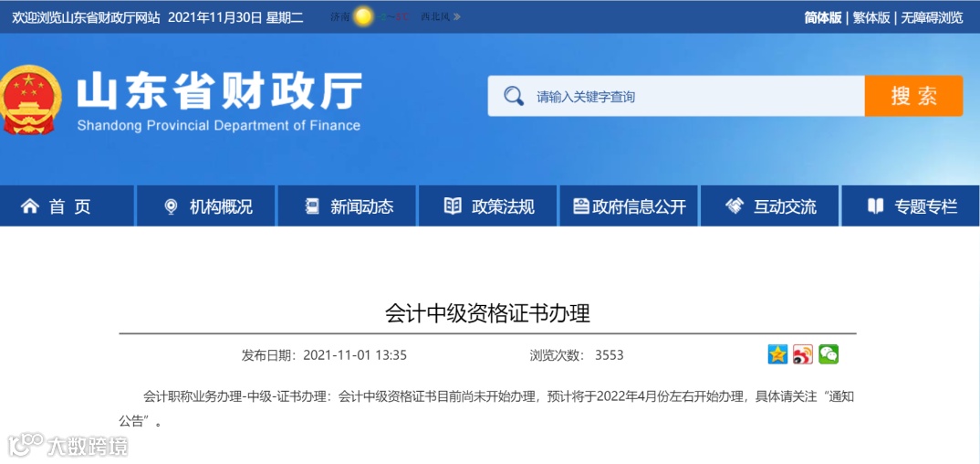The image size is (980, 464).
Task: Click the national emblem logo
Action: (x=29, y=100)
